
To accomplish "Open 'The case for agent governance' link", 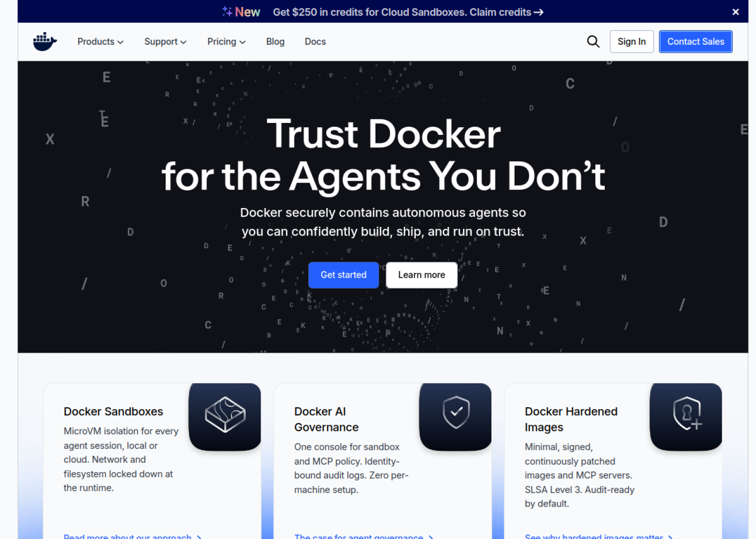I will tap(364, 537).
